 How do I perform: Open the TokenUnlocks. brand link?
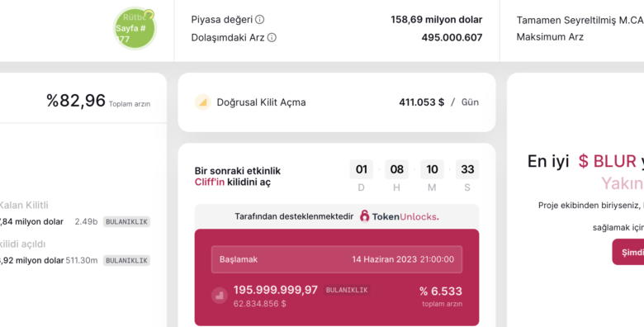(x=400, y=216)
